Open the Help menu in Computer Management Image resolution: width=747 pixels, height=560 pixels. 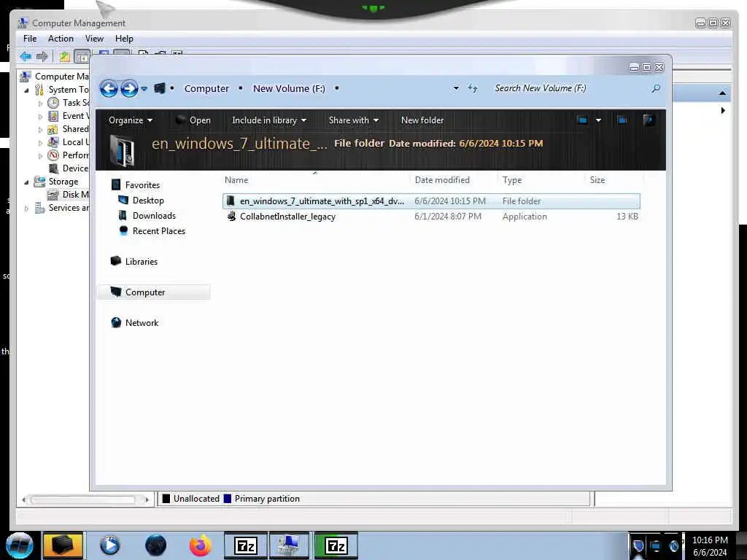[x=124, y=39]
